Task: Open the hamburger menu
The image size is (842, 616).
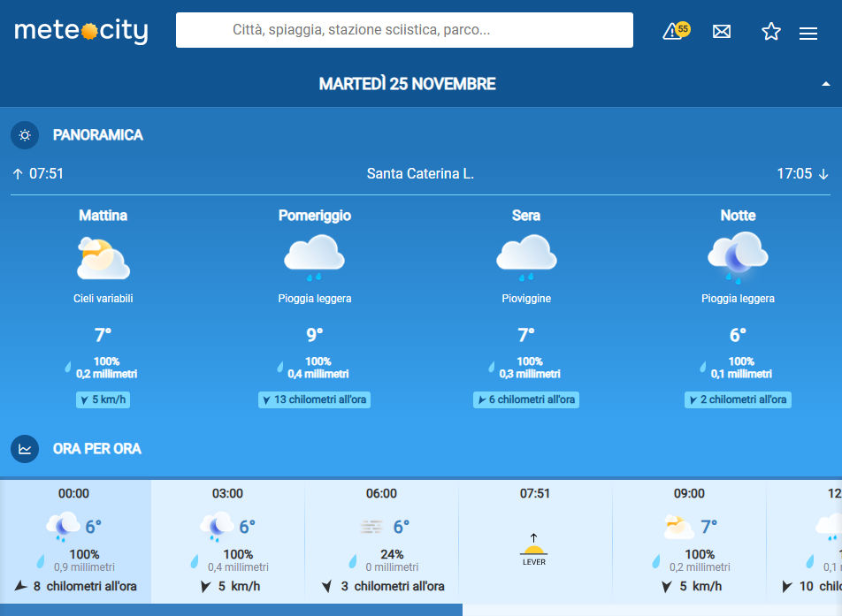Action: pos(808,33)
